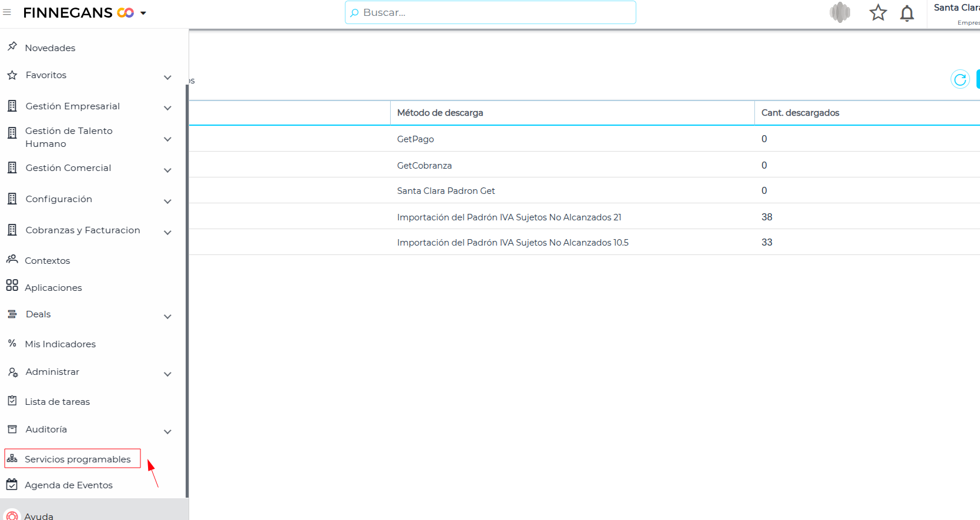Click the Aplicaciones grid icon
980x520 pixels.
[12, 286]
